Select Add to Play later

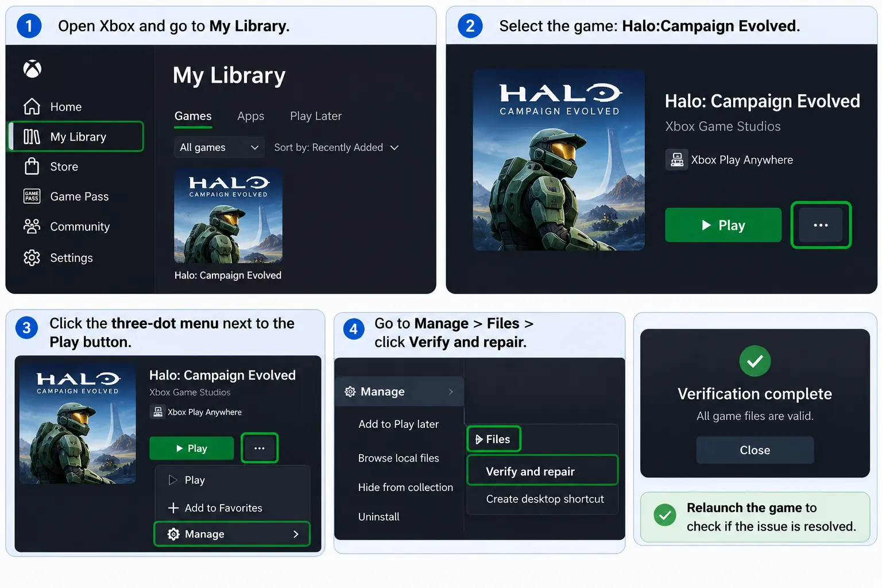pos(399,424)
